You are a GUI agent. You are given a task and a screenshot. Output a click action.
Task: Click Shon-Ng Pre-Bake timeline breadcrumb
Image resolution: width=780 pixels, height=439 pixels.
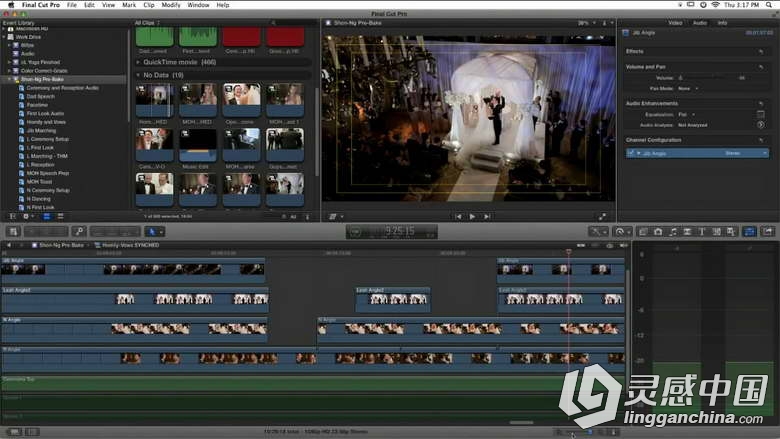61,245
